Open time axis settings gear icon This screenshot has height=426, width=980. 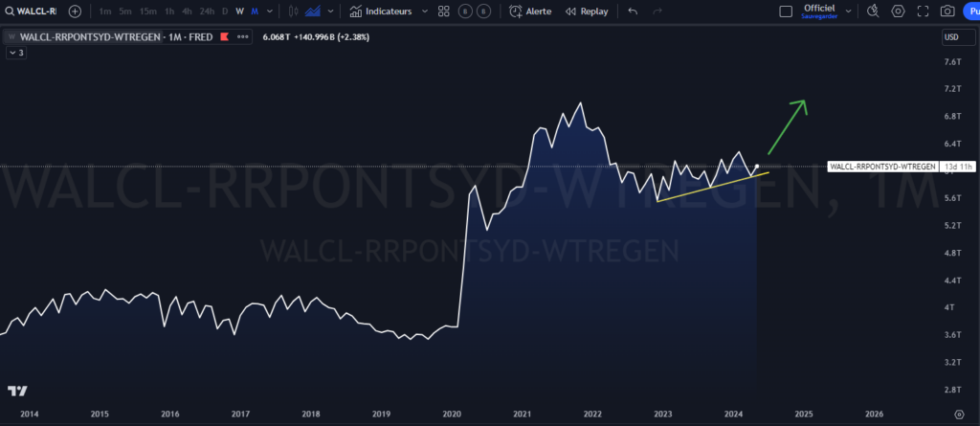tap(959, 415)
